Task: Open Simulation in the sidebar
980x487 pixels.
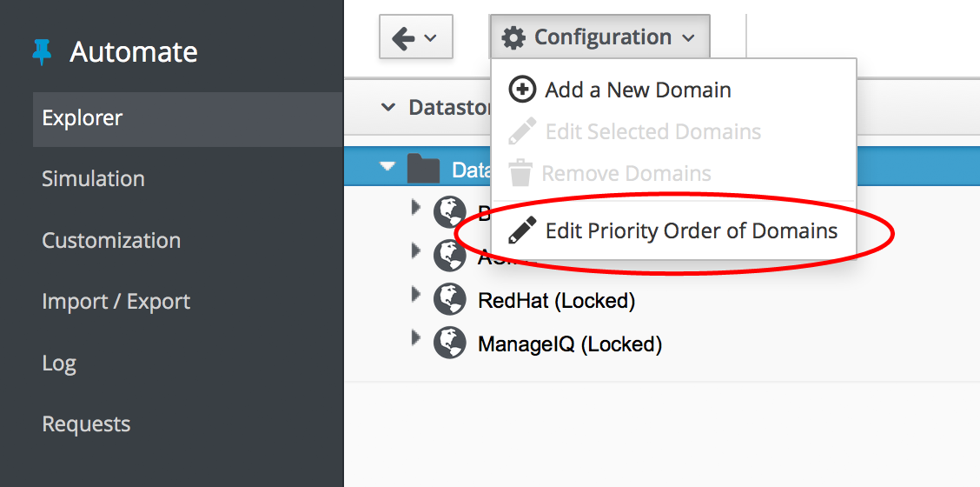Action: [x=93, y=179]
